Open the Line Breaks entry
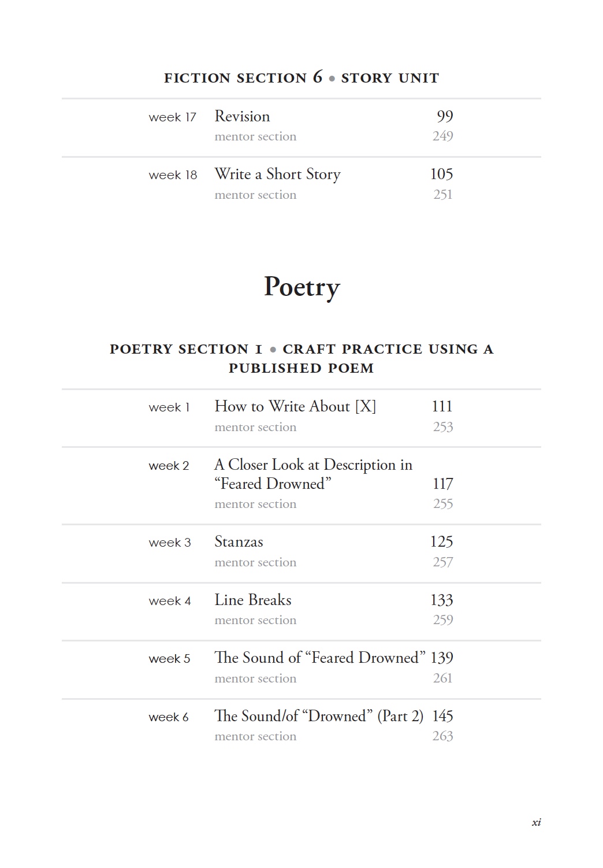 click(253, 600)
